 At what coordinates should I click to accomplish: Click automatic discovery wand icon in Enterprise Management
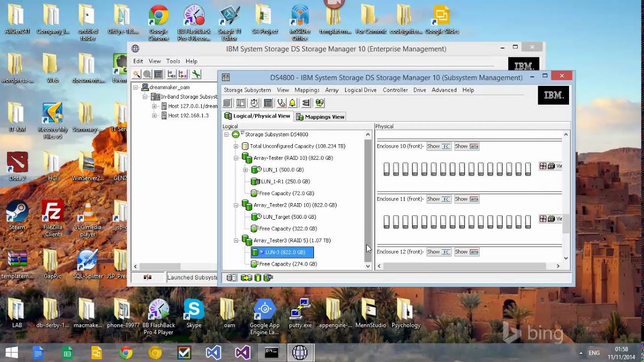[136, 74]
